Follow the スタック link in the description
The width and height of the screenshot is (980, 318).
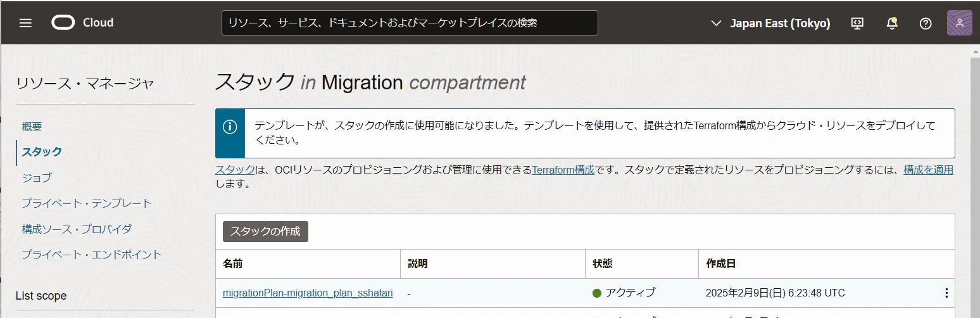235,170
